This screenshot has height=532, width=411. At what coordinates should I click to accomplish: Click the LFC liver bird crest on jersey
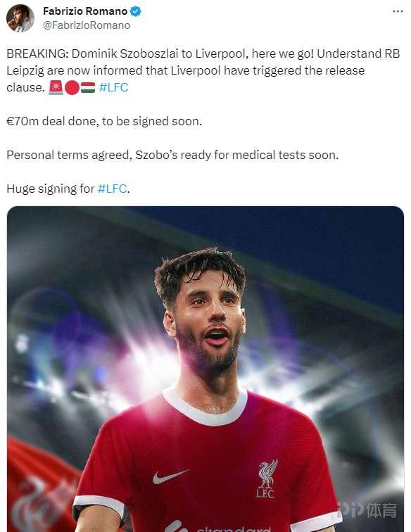267,479
